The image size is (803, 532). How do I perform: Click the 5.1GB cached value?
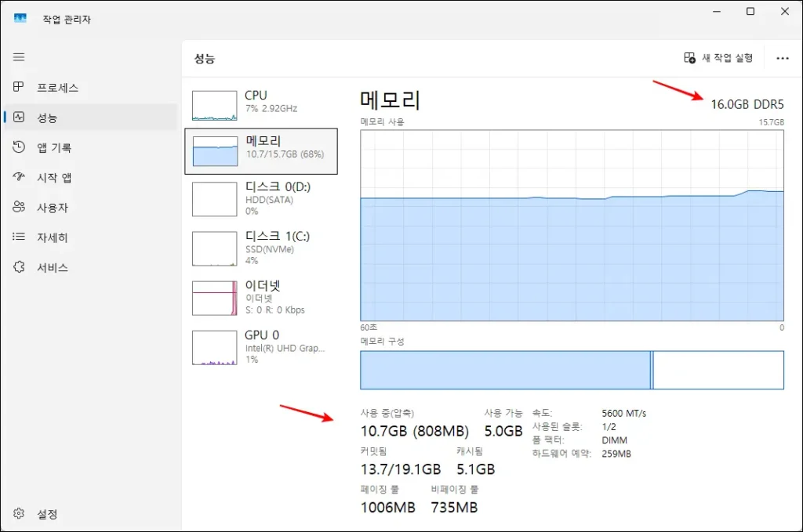point(476,469)
